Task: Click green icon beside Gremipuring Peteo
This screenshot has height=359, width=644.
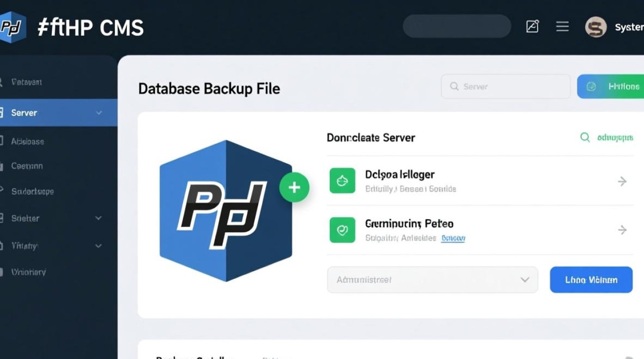Action: click(342, 230)
